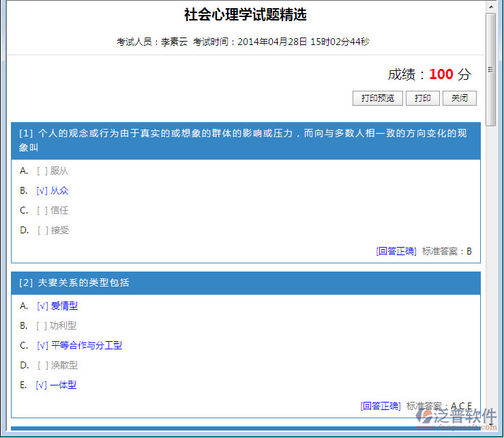The image size is (504, 438).
Task: Select the checkbox for option 功利型
Action: (x=42, y=325)
